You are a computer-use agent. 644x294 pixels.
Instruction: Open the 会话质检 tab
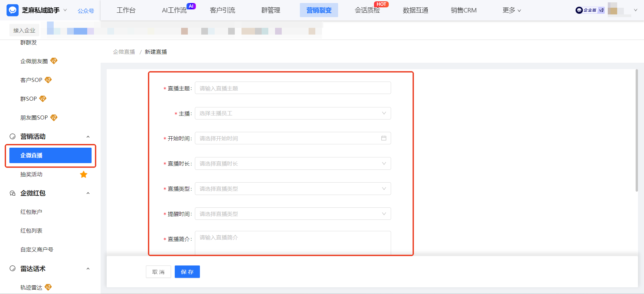(x=367, y=10)
